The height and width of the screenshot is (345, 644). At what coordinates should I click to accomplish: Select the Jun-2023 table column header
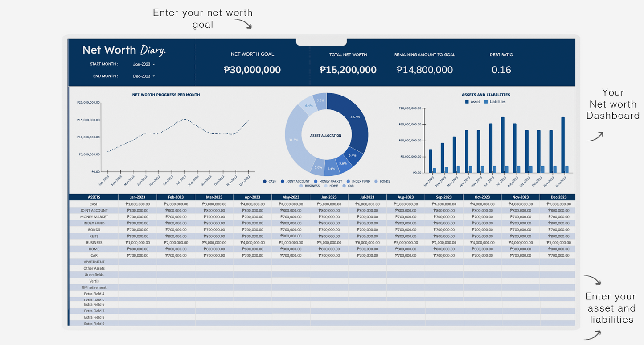(x=329, y=197)
